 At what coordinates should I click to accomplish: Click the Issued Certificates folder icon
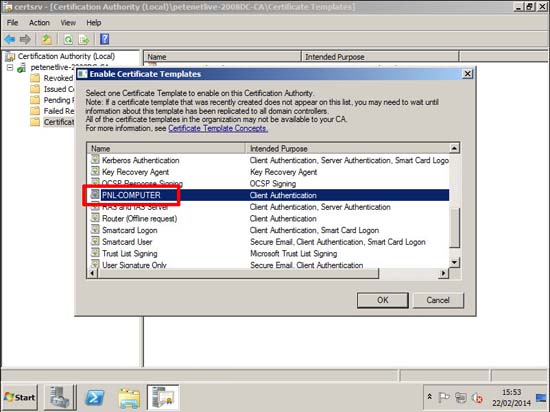click(35, 89)
